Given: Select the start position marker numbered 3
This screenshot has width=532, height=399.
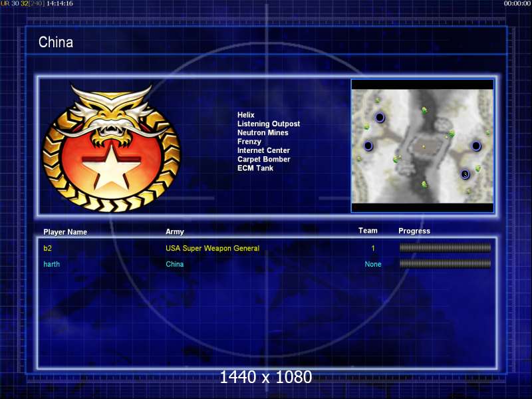Looking at the screenshot, I should tap(465, 174).
